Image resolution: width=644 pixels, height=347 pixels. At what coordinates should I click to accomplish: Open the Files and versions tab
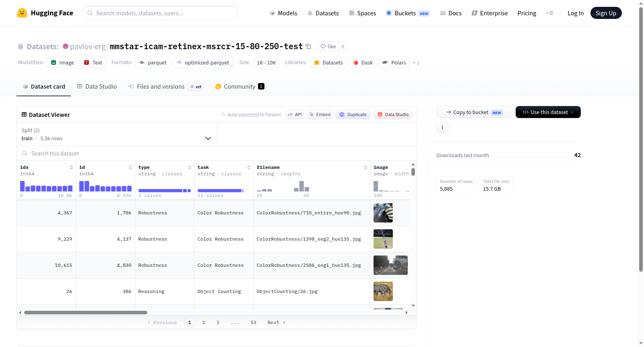coord(166,87)
